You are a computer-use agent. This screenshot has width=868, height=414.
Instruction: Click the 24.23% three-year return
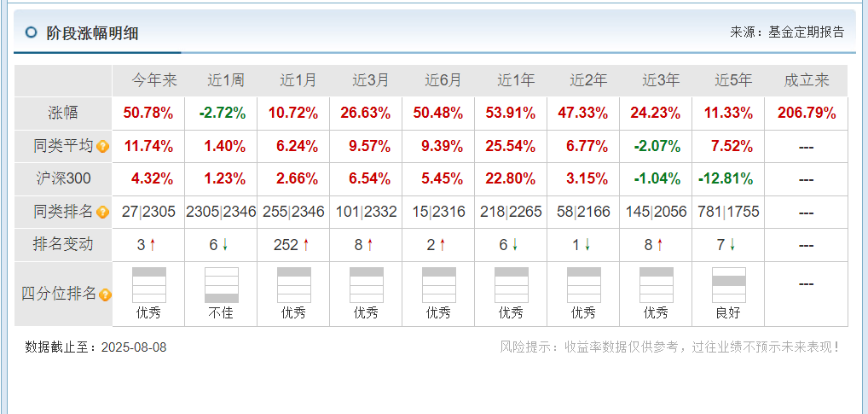(656, 114)
